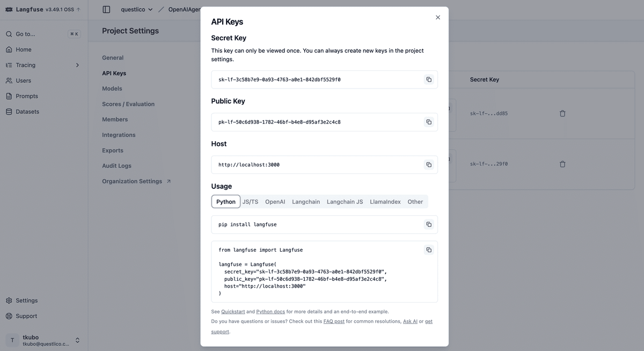Open the Quickstart link

[x=233, y=311]
